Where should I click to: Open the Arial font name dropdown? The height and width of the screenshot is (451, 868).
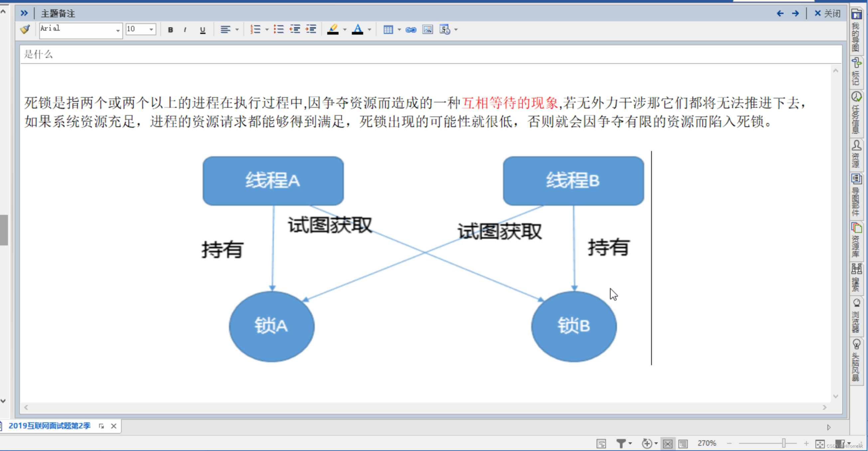point(118,30)
